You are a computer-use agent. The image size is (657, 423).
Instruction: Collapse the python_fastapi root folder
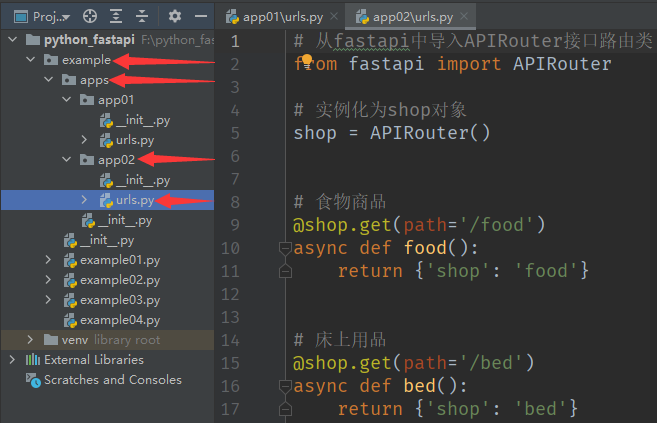tap(13, 40)
